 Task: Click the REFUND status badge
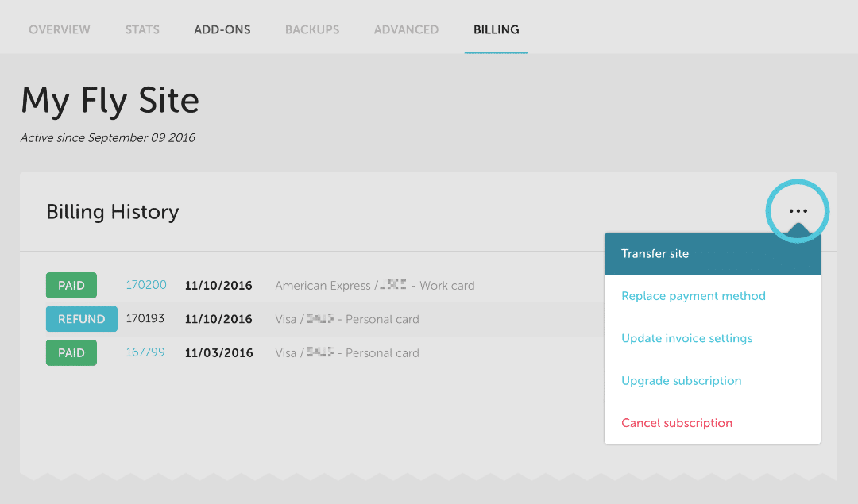[x=81, y=319]
